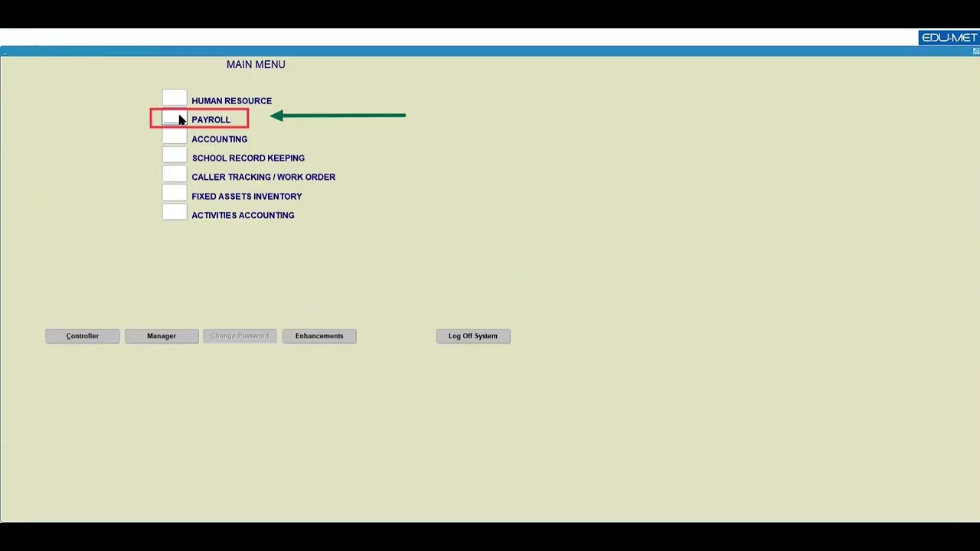Click the Change Password button
This screenshot has width=980, height=551.
[x=240, y=336]
